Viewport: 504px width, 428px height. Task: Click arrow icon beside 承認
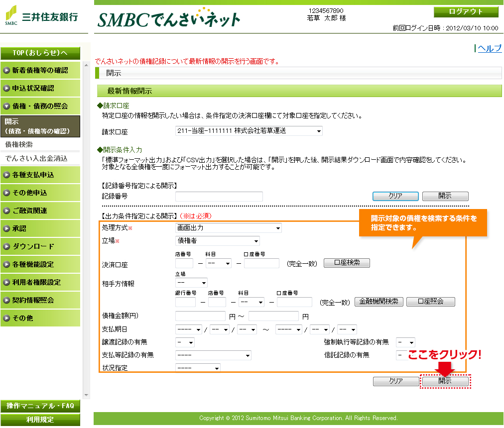point(6,229)
